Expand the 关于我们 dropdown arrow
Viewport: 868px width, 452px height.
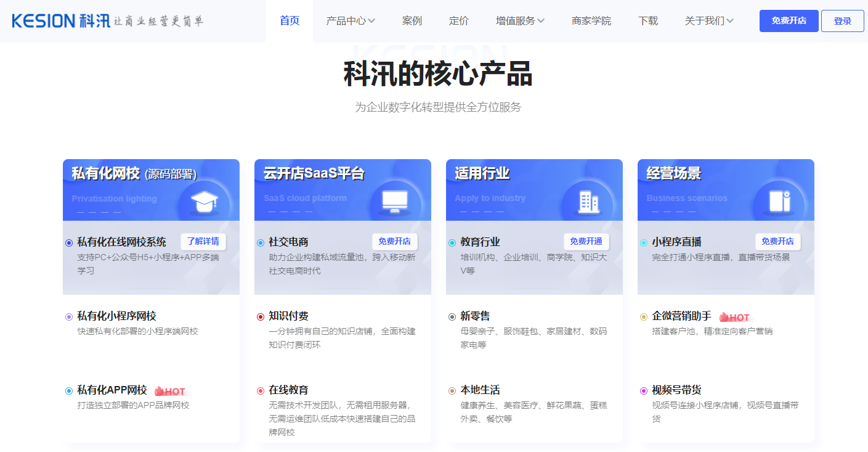pyautogui.click(x=730, y=21)
